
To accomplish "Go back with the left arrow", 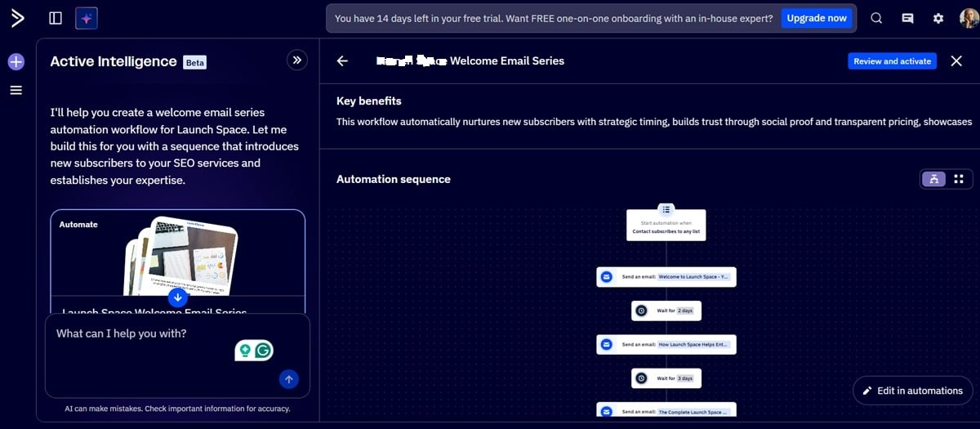I will click(x=342, y=60).
